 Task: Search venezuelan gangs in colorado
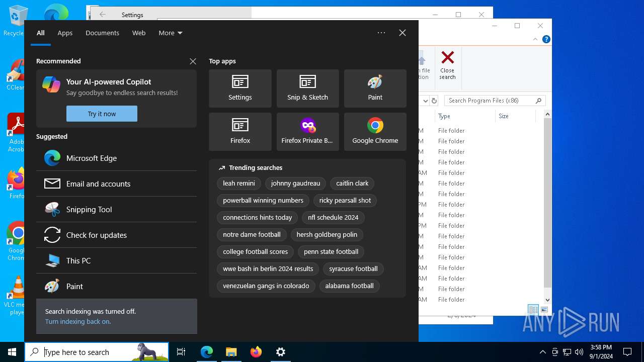(x=266, y=286)
